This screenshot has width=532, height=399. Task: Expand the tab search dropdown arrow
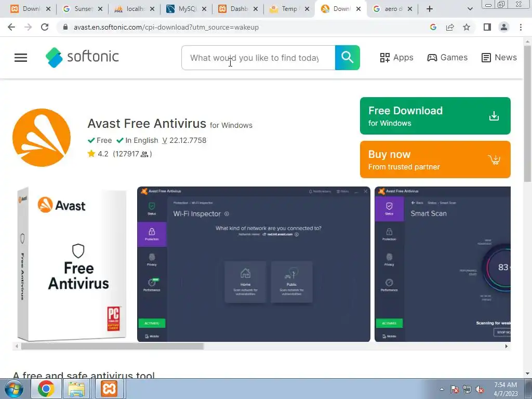pyautogui.click(x=470, y=9)
